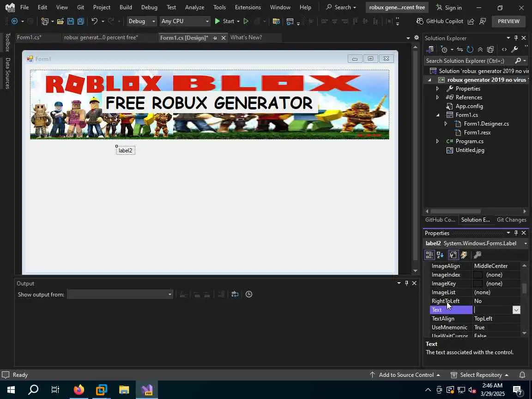
Task: Click the Properties panel vertical scrollbar thumb
Action: click(x=524, y=288)
